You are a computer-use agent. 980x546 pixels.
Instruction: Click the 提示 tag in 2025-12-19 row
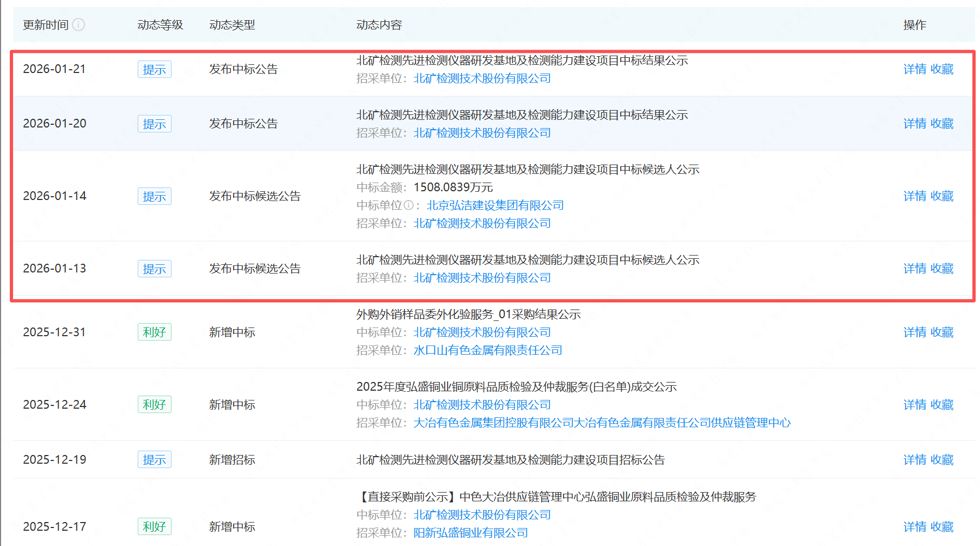[155, 459]
